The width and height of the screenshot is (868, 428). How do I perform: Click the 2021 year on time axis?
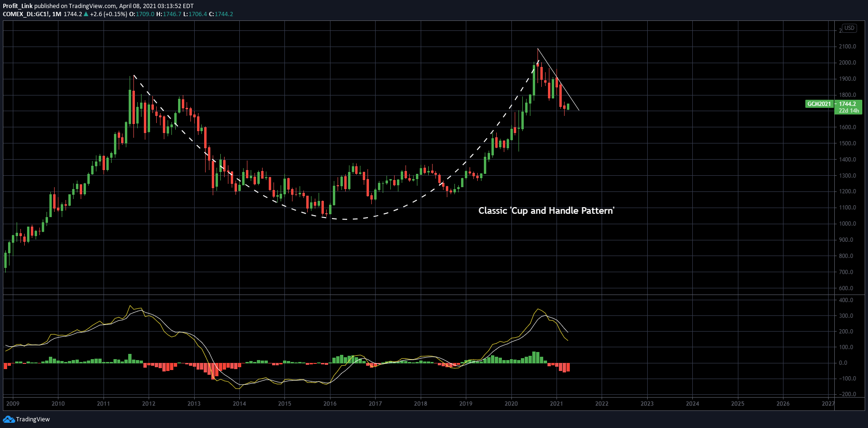click(557, 404)
